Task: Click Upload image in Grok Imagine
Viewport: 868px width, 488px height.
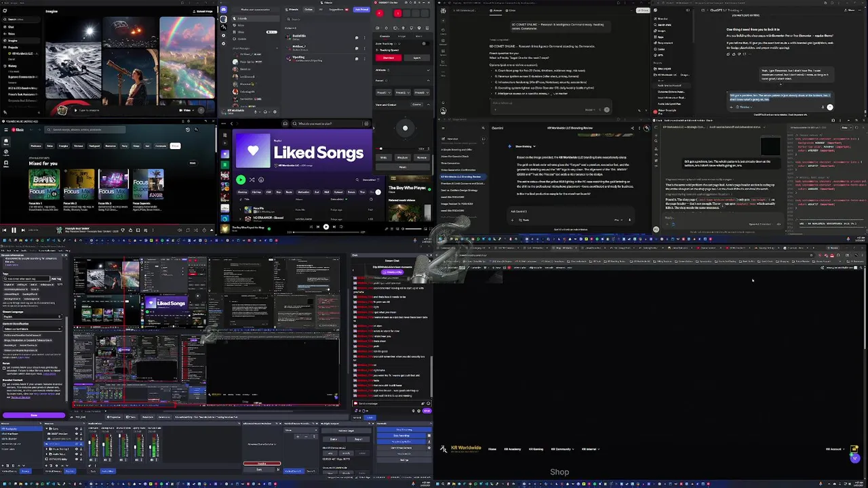Action: coord(203,12)
